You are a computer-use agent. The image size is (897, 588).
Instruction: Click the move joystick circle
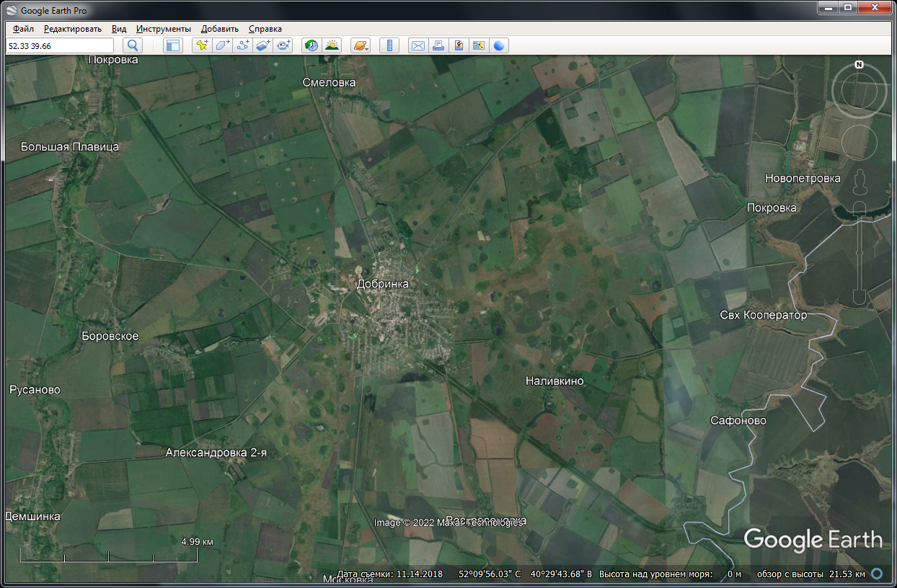[860, 143]
